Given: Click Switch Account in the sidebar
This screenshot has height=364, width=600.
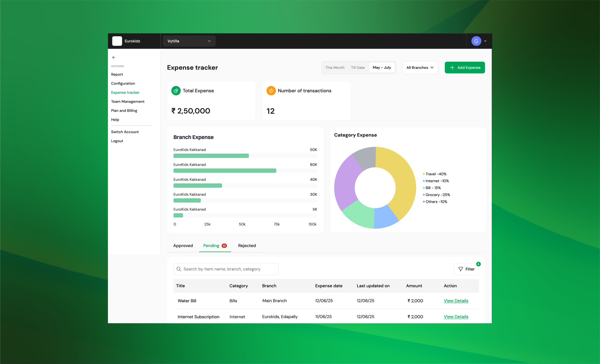Looking at the screenshot, I should coord(125,132).
